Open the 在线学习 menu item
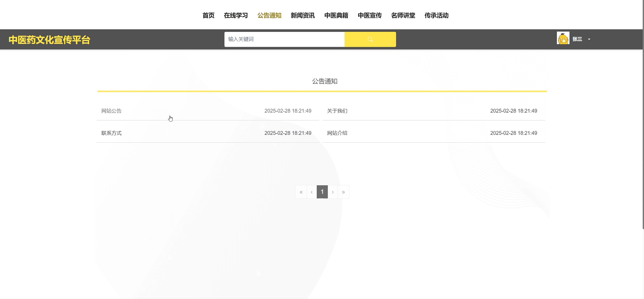 point(236,15)
